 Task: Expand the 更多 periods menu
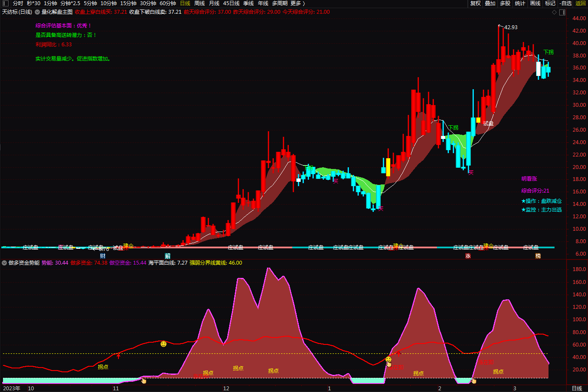tap(297, 3)
